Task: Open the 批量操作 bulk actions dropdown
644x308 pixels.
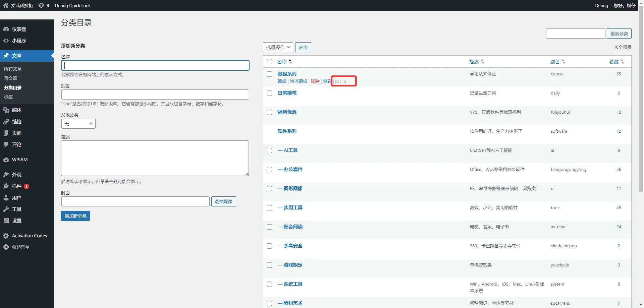Action: click(x=278, y=47)
